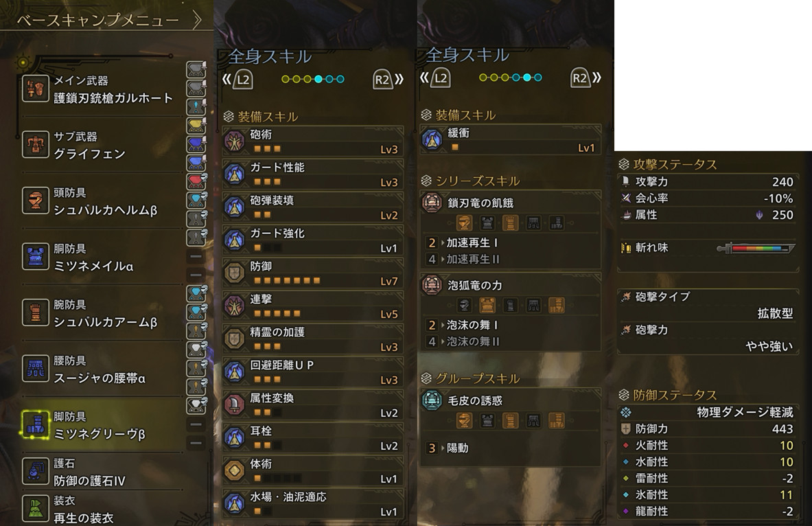Click the 胴防具 ミツネメイルα chest icon
812x526 pixels.
pos(35,257)
